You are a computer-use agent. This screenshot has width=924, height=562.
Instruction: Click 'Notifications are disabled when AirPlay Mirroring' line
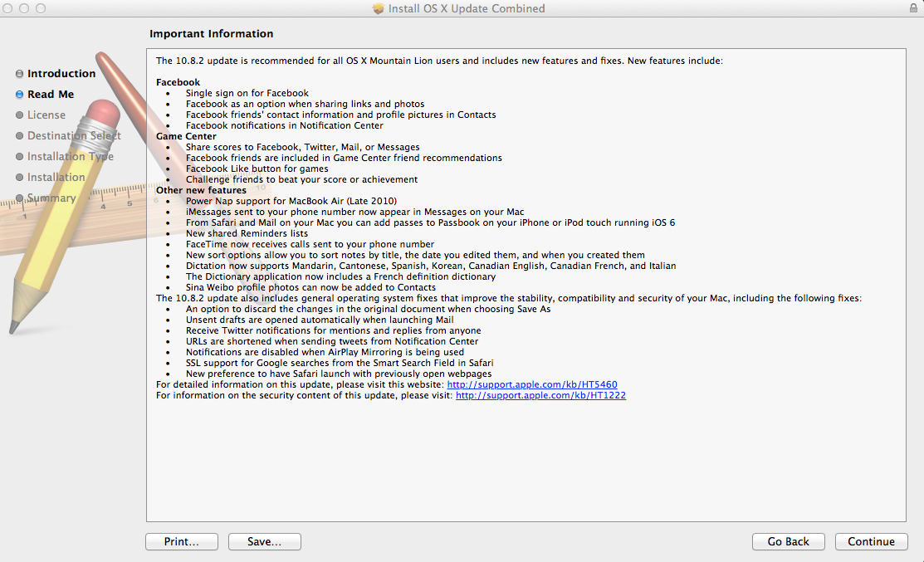(325, 352)
